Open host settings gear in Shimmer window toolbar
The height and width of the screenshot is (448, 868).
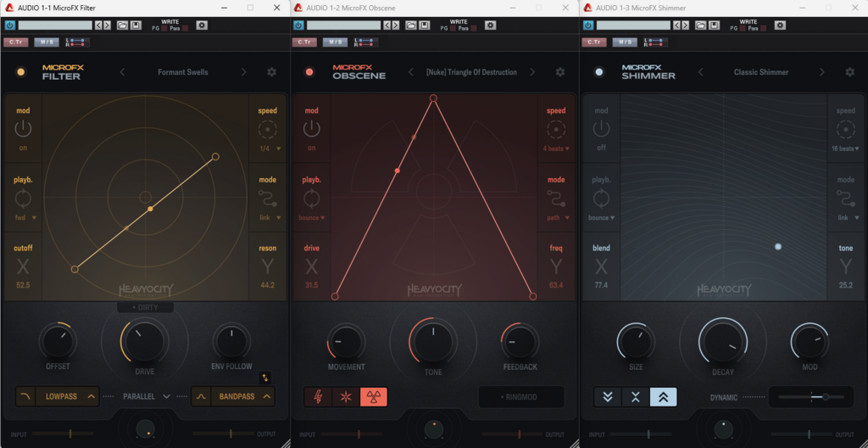[x=780, y=25]
